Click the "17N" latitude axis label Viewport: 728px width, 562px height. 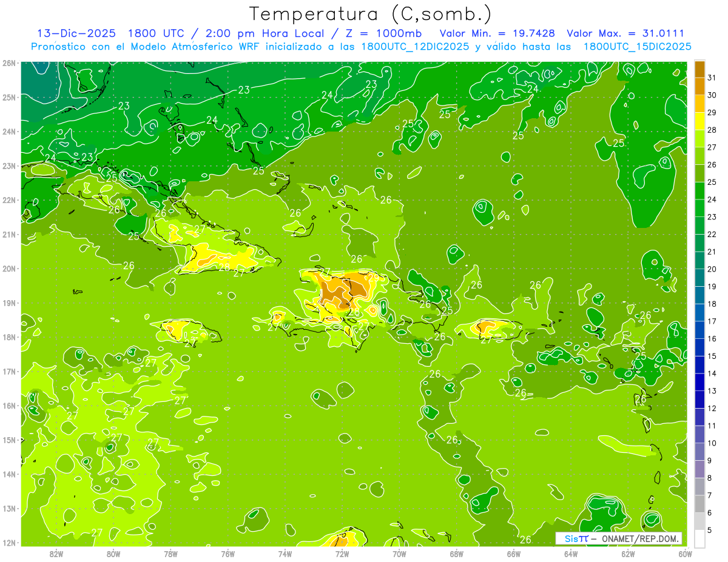9,372
